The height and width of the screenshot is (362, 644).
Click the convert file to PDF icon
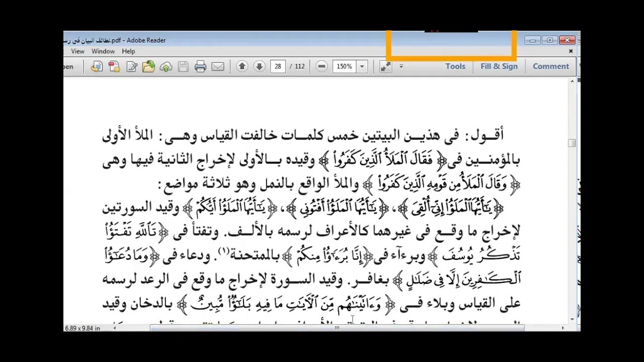click(97, 66)
